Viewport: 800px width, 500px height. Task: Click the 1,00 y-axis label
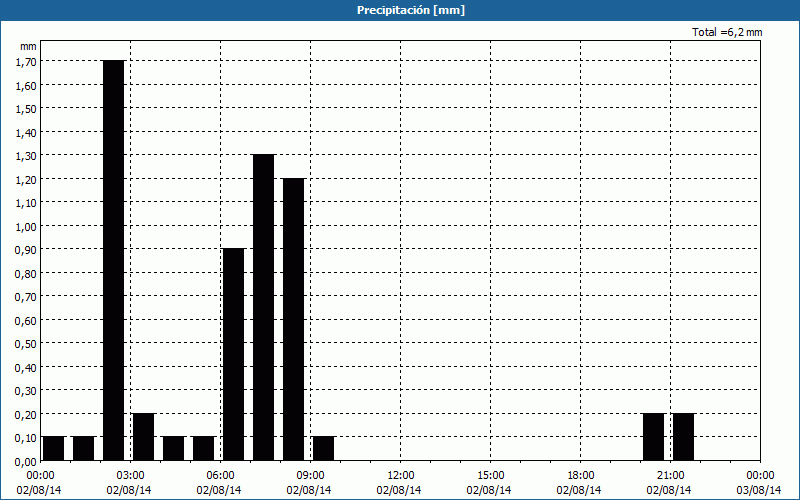[26, 227]
